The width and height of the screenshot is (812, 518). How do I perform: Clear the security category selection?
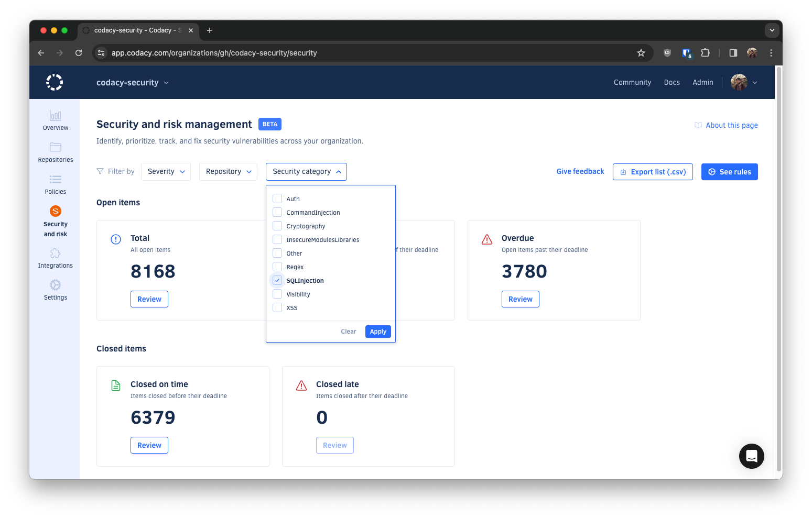point(348,332)
